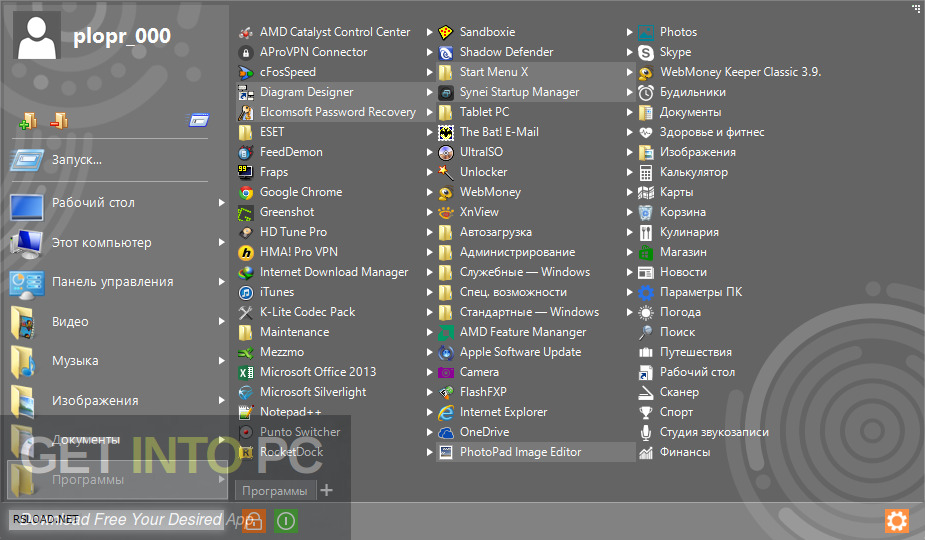925x540 pixels.
Task: Select Start Menu X folder entry
Action: 536,72
